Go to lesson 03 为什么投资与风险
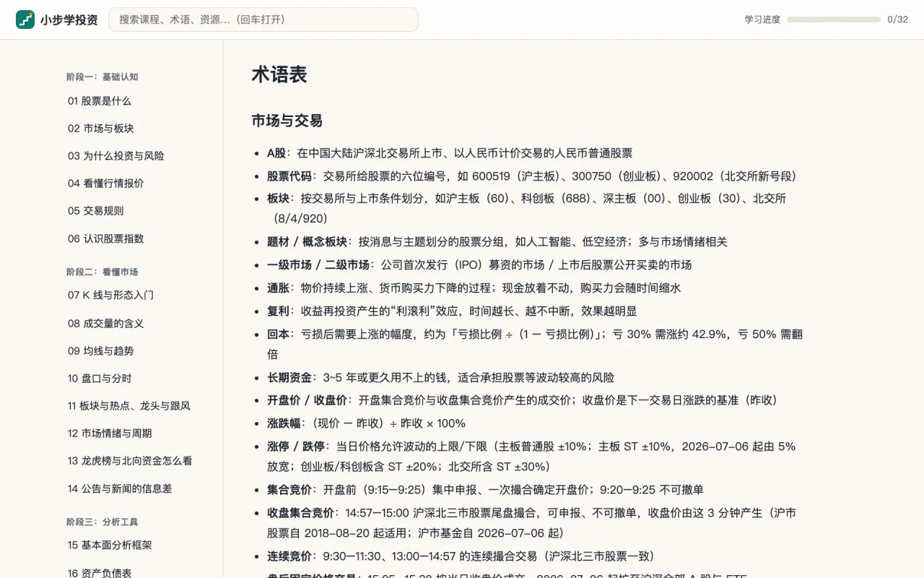Screen dimensions: 924x578 [x=116, y=156]
